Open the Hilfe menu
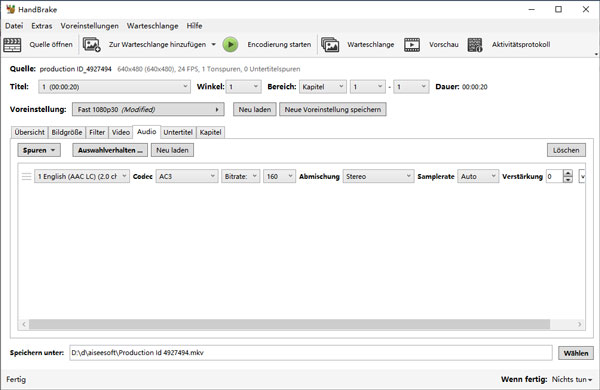 coord(194,26)
